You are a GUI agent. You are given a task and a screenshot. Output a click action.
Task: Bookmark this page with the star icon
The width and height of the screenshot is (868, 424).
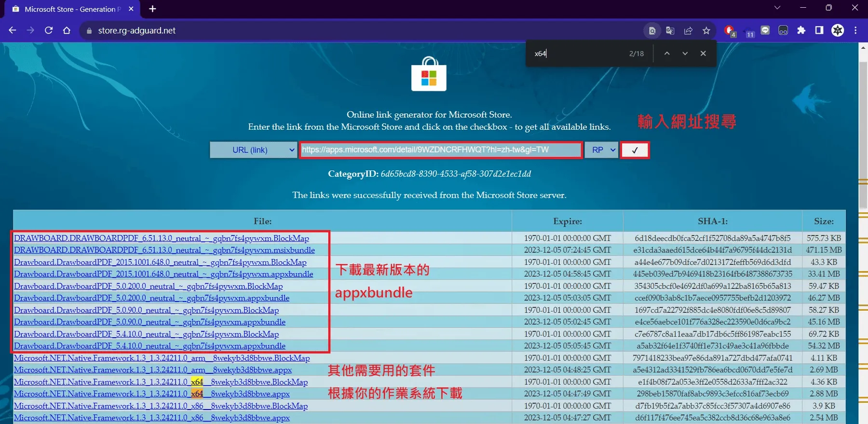tap(706, 30)
